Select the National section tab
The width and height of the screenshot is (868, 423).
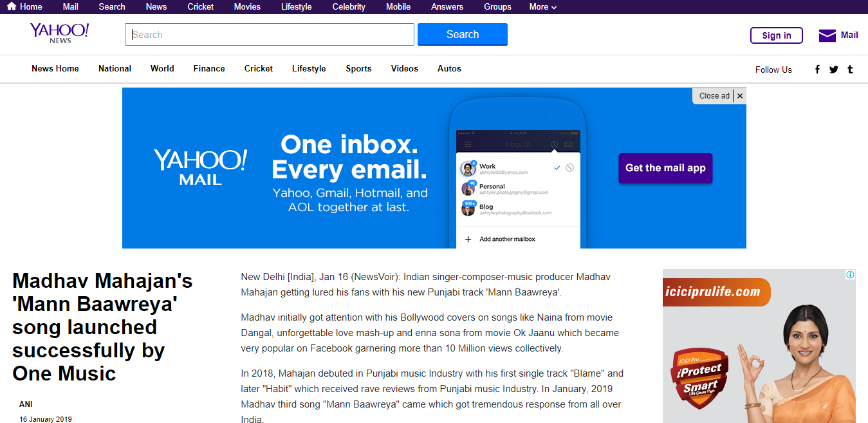pos(115,69)
